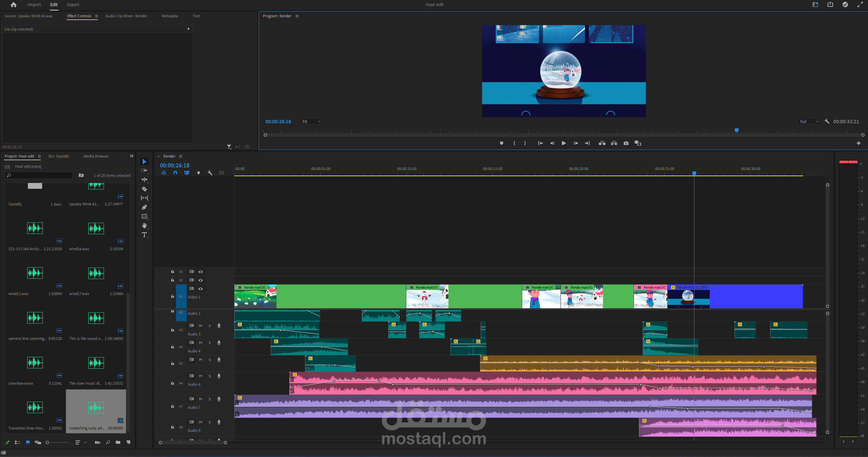Viewport: 868px width, 457px height.
Task: Pick the Ripple Edit tool
Action: click(x=144, y=180)
